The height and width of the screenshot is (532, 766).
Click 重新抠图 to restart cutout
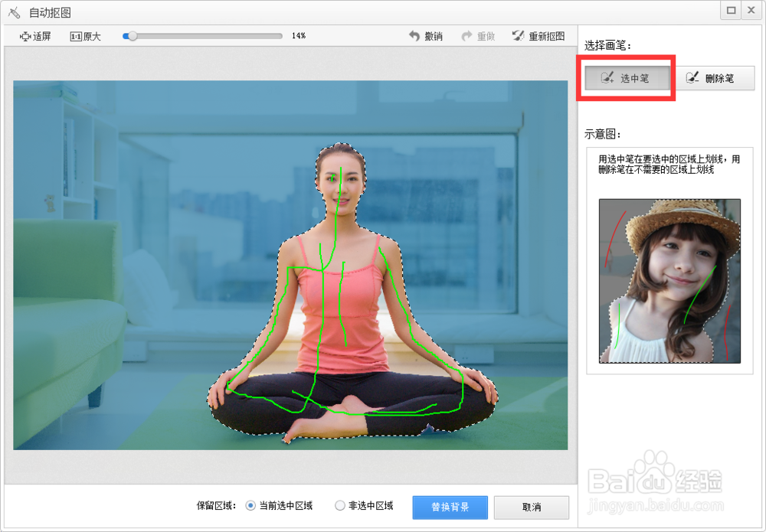point(538,36)
